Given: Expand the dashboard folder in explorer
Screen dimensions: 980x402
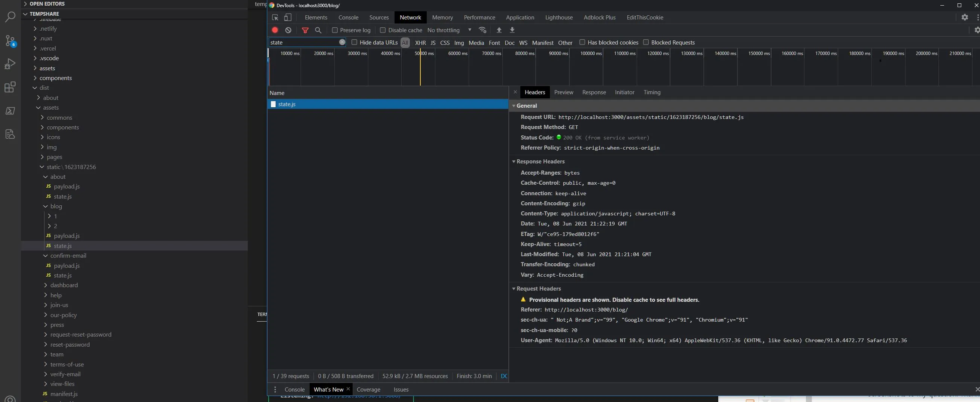Looking at the screenshot, I should click(x=64, y=285).
